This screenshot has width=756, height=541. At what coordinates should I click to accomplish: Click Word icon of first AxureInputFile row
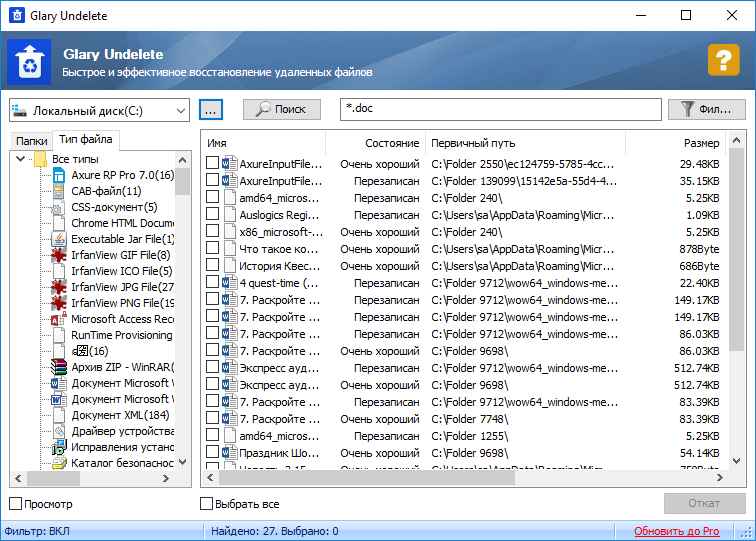pyautogui.click(x=230, y=164)
